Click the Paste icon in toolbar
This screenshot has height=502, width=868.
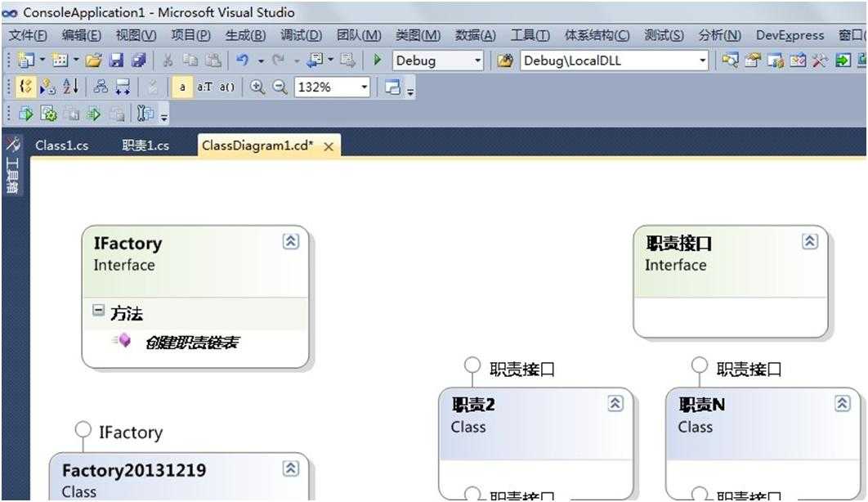tap(213, 60)
